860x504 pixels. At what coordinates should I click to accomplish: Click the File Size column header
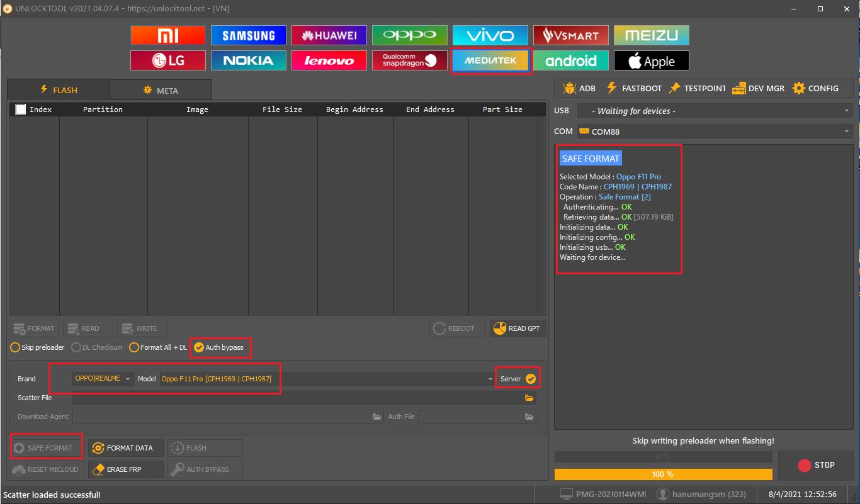tap(283, 109)
